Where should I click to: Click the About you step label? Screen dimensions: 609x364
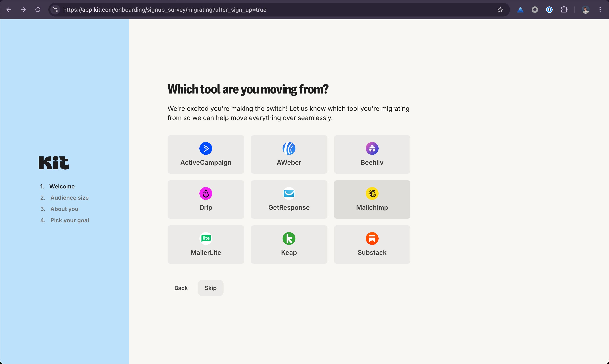coord(64,209)
